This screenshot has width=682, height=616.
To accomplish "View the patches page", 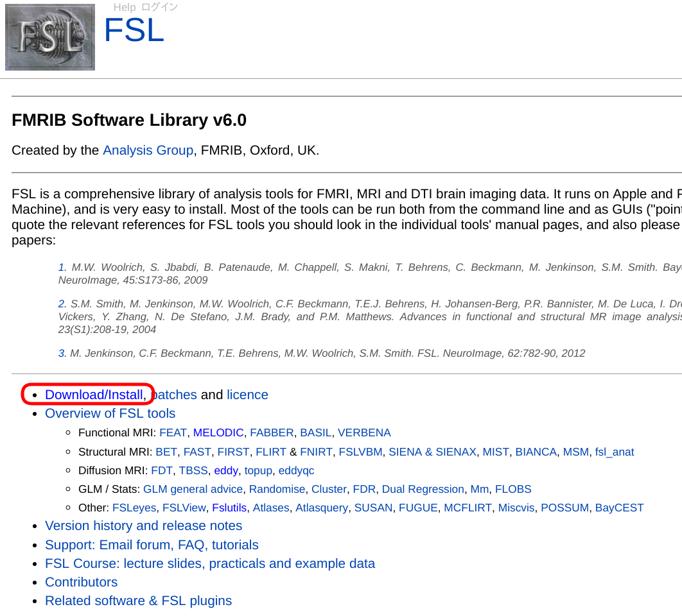I will (x=175, y=395).
